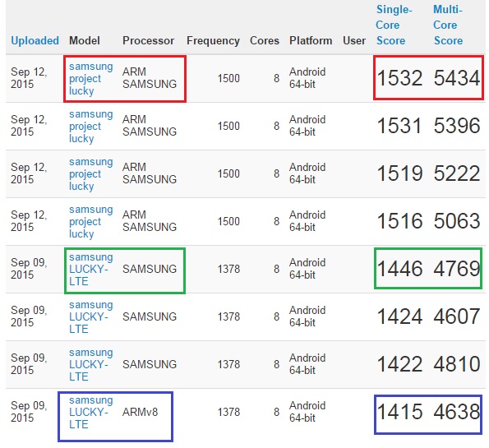Screen dimensions: 489x448
Task: Select multi-core score 5222
Action: [457, 173]
